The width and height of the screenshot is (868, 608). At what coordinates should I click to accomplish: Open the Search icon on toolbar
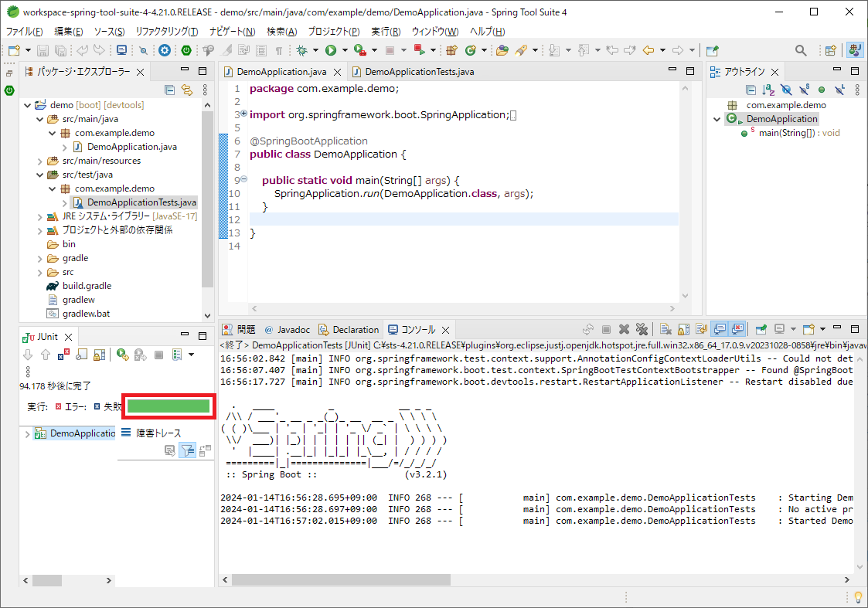[800, 49]
